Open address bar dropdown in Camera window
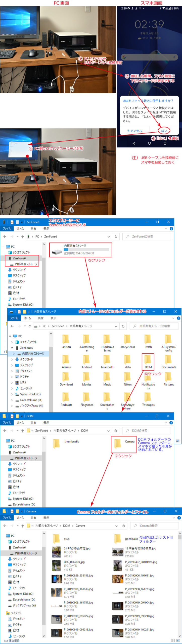 pyautogui.click(x=116, y=526)
